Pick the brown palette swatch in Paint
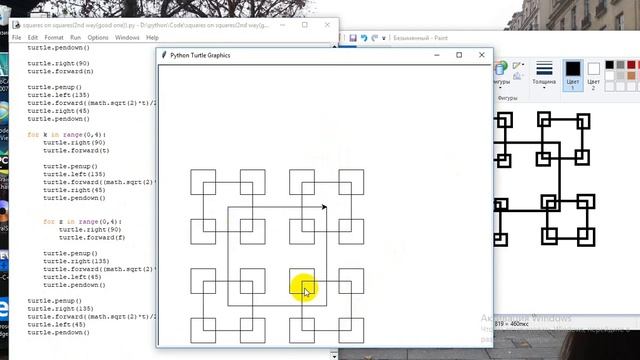640x360 pixels. pyautogui.click(x=631, y=76)
